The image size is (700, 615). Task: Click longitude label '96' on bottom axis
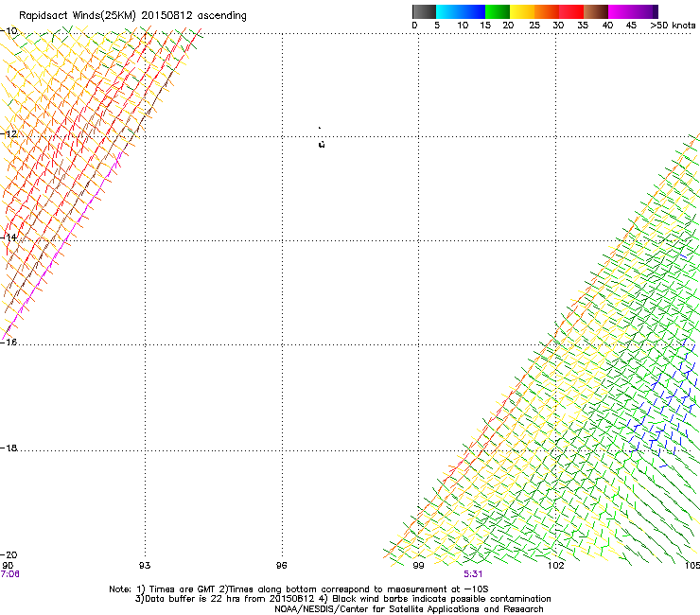[281, 566]
